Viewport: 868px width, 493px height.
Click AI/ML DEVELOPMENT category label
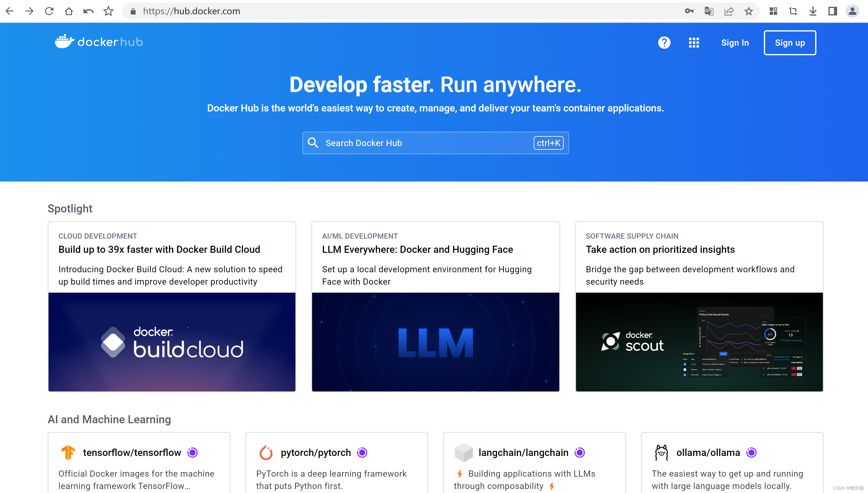click(360, 236)
